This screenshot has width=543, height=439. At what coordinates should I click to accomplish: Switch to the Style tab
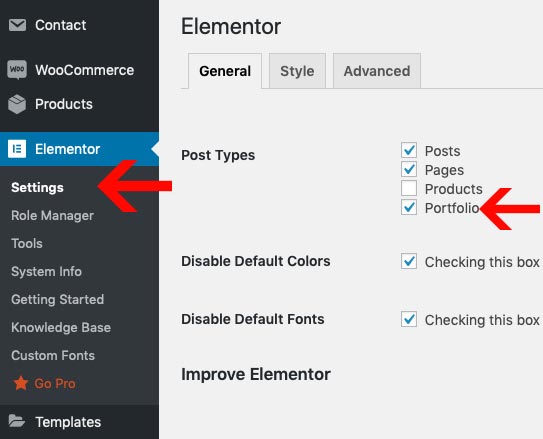pos(297,71)
